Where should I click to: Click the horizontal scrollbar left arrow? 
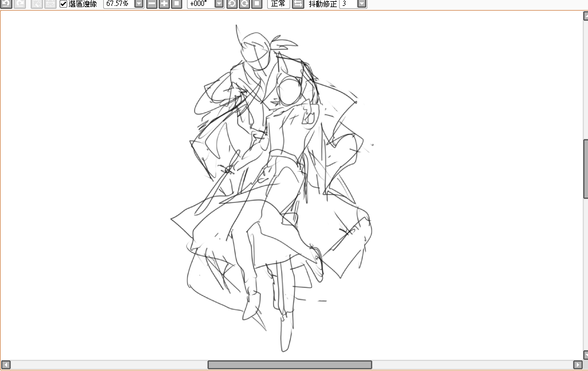6,365
